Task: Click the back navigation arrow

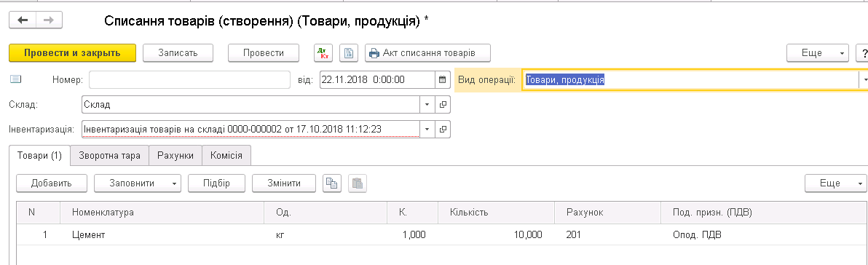Action: tap(23, 20)
